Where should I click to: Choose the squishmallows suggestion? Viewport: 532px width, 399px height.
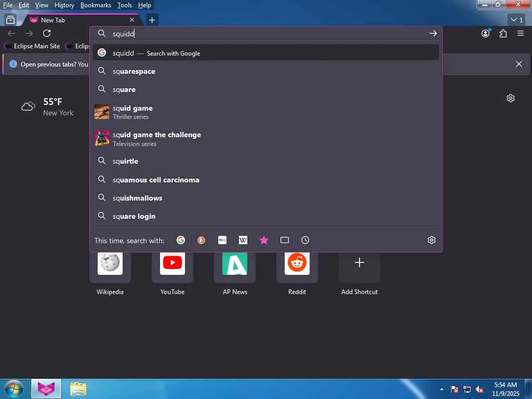[x=266, y=198]
